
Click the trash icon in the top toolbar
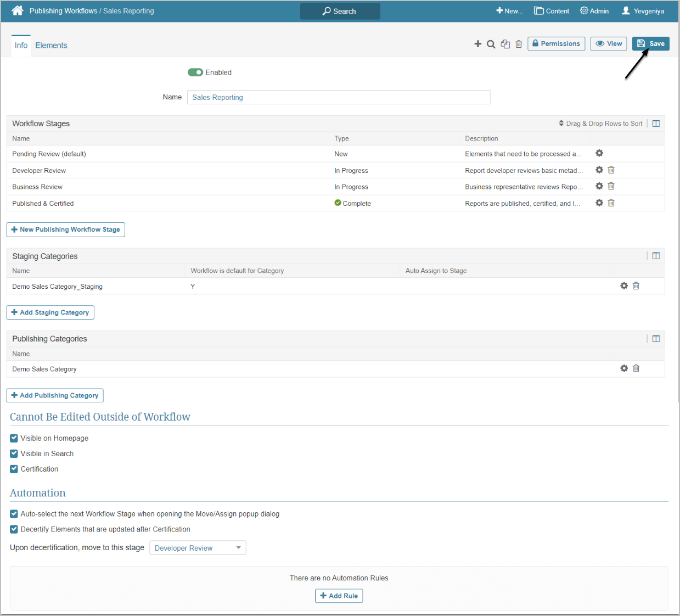coord(519,44)
